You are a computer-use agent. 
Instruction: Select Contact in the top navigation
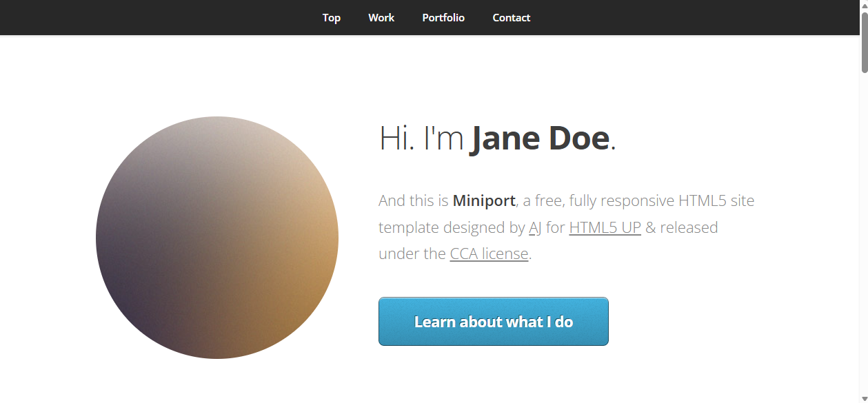511,18
